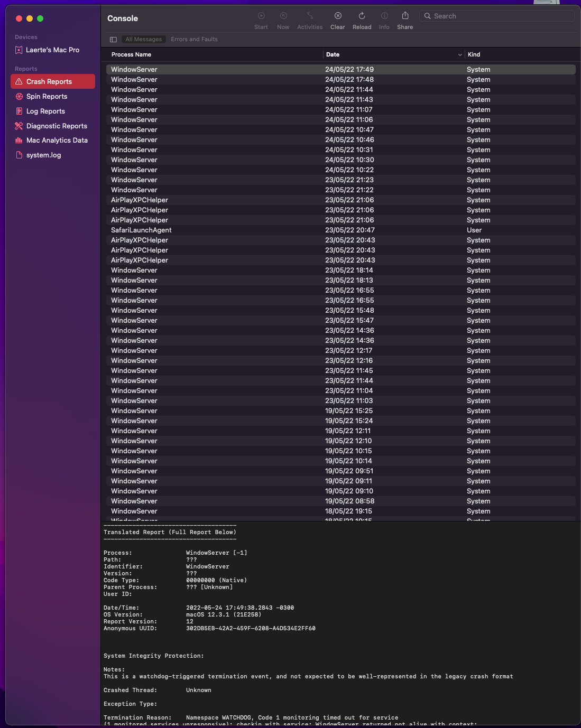
Task: Open the Share menu icon
Action: 405,16
